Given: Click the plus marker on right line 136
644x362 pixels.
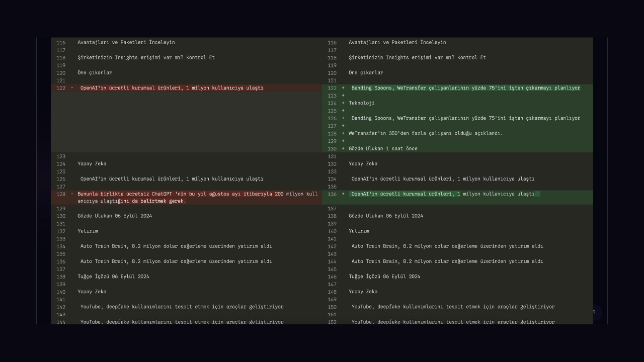Looking at the screenshot, I should pos(343,194).
